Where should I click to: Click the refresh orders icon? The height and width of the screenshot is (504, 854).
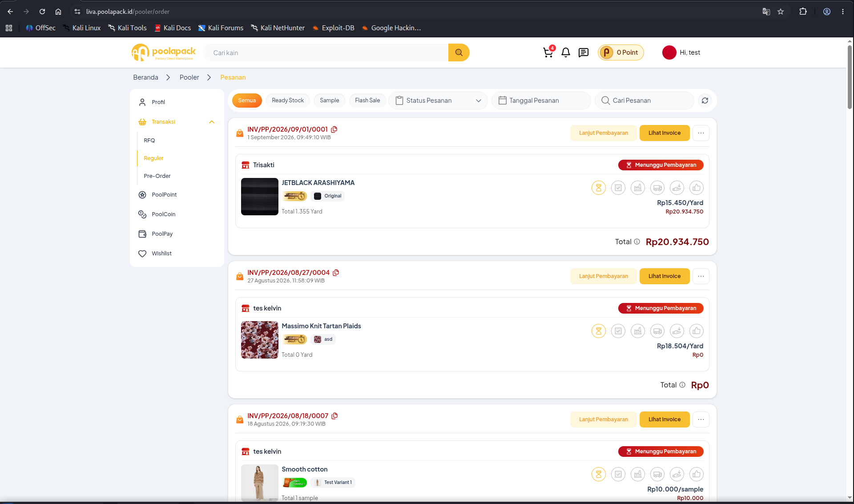point(705,101)
